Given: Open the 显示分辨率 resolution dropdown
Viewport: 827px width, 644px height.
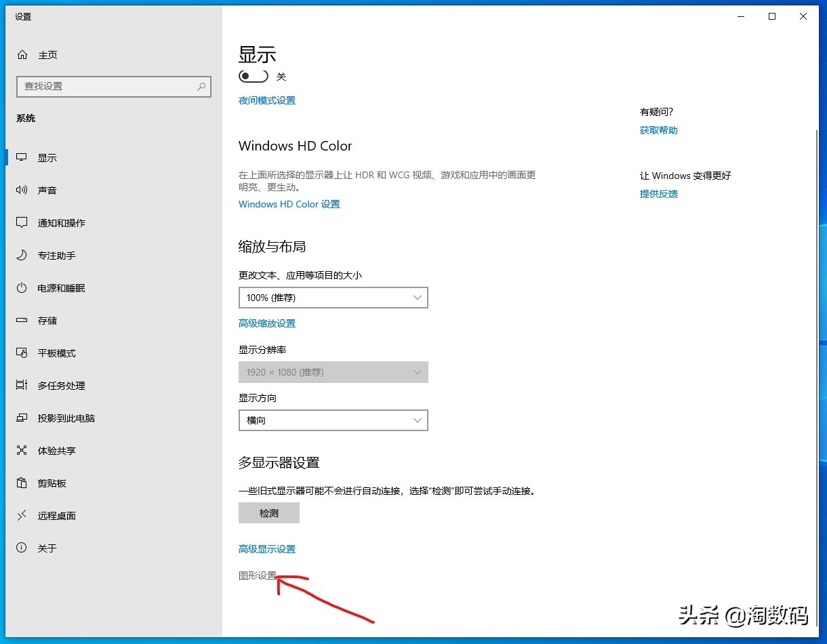Looking at the screenshot, I should [333, 372].
